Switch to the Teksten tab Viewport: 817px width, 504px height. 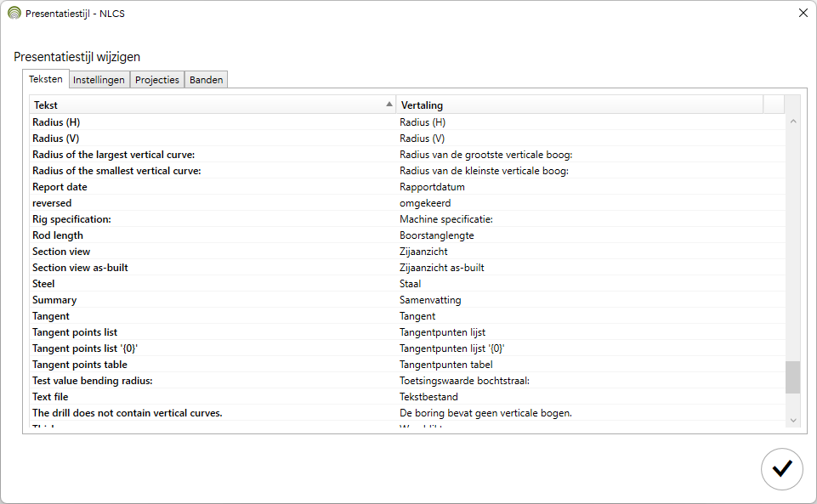point(46,79)
